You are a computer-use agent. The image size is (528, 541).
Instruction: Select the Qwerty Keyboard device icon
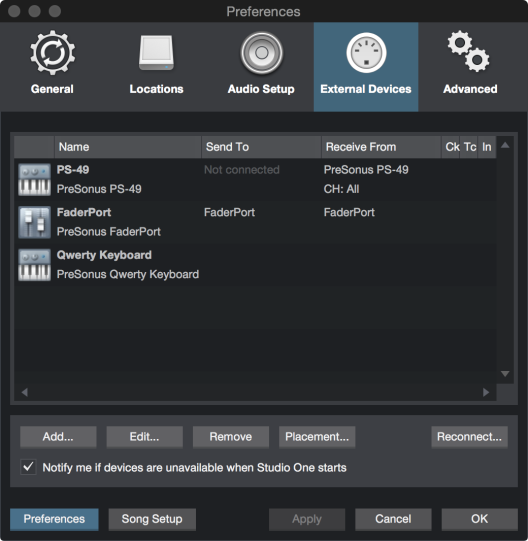pyautogui.click(x=34, y=265)
